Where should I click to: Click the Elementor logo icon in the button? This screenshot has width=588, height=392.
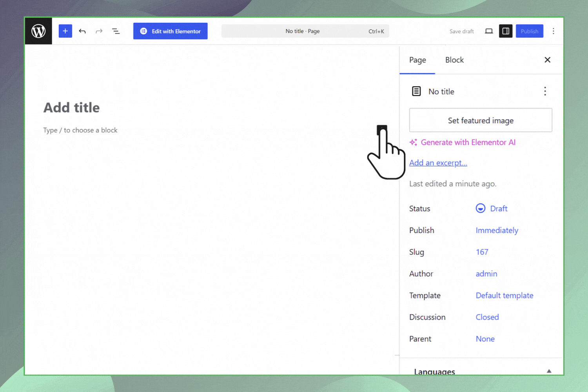(x=144, y=31)
